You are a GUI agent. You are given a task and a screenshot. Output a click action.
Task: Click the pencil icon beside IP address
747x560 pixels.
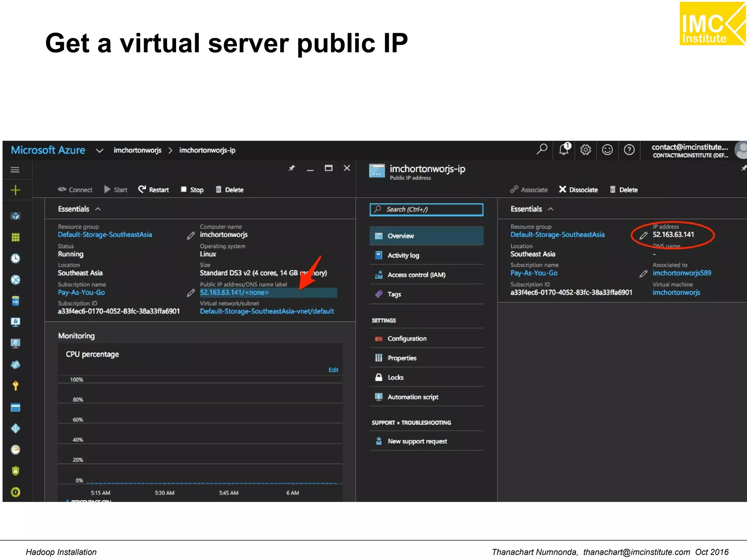click(644, 236)
